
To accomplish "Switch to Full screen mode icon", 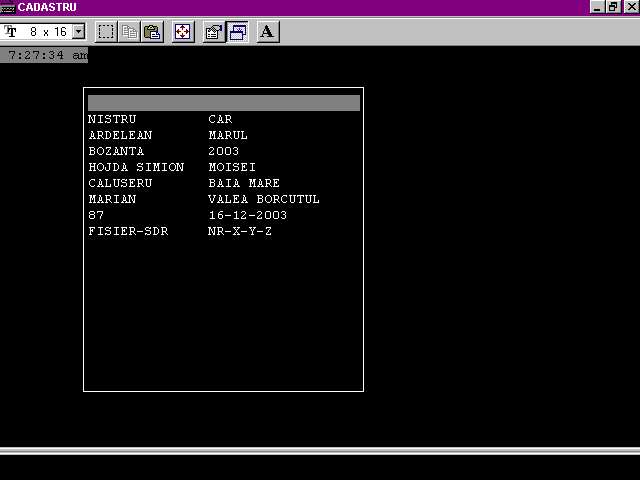I will (x=183, y=32).
